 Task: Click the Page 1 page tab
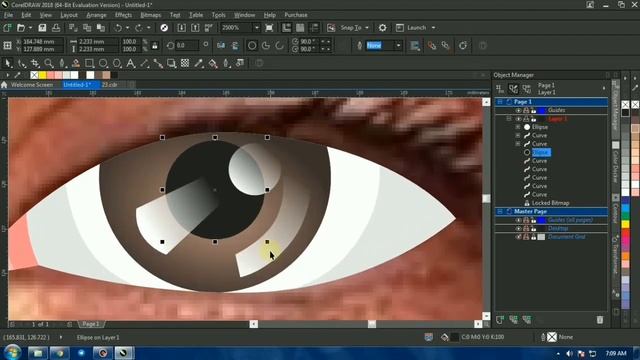point(91,324)
